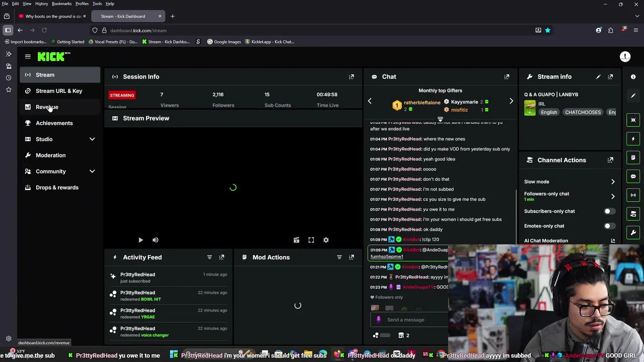Pop out the Channel Actions panel
The height and width of the screenshot is (362, 644).
(x=610, y=160)
